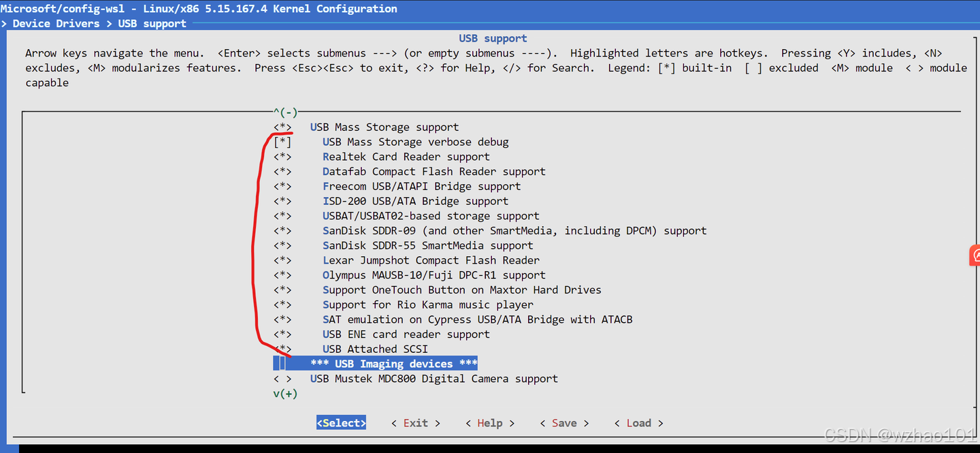
Task: Select "USBAT/USBAT02-based storage support" text
Action: pos(431,216)
